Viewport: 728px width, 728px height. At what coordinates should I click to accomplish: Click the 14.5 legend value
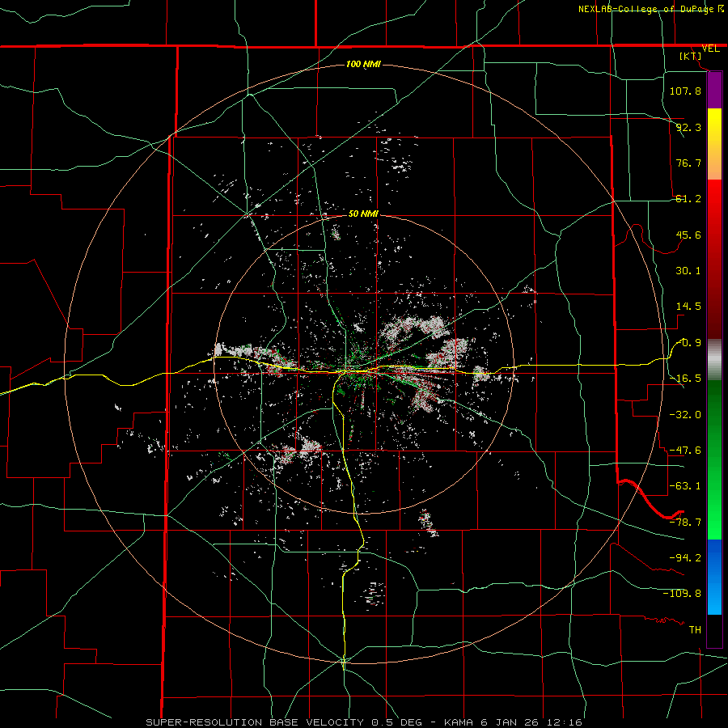point(688,307)
